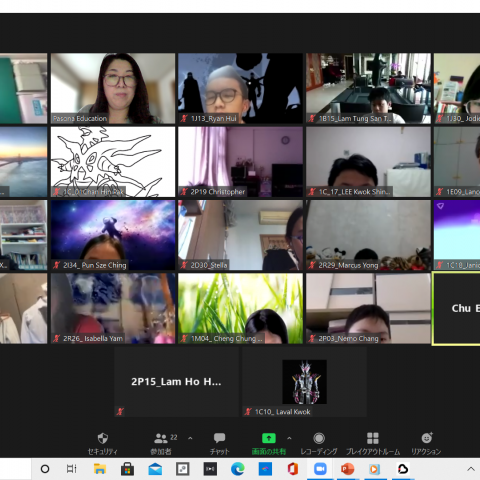This screenshot has height=480, width=480.
Task: Click the green share screen icon
Action: pos(269,438)
